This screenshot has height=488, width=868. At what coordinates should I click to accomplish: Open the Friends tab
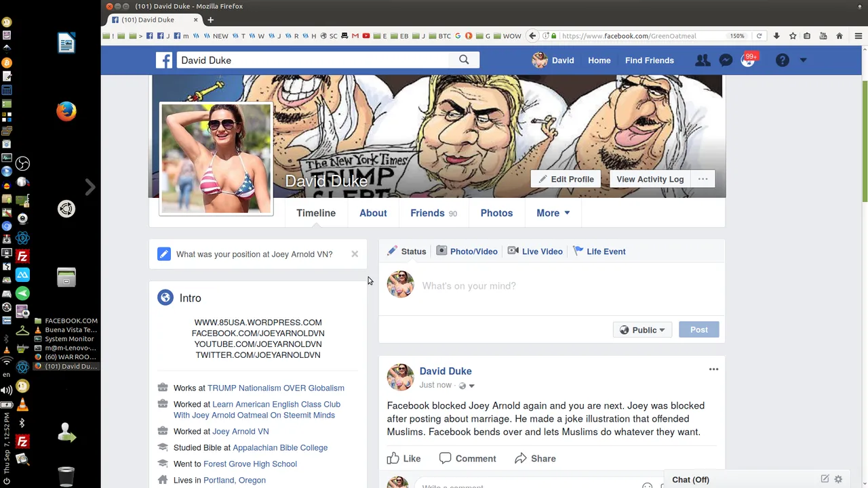pyautogui.click(x=433, y=213)
